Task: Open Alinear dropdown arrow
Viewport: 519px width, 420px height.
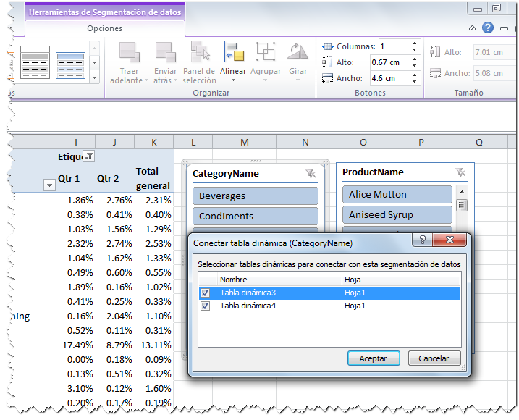Action: 233,80
